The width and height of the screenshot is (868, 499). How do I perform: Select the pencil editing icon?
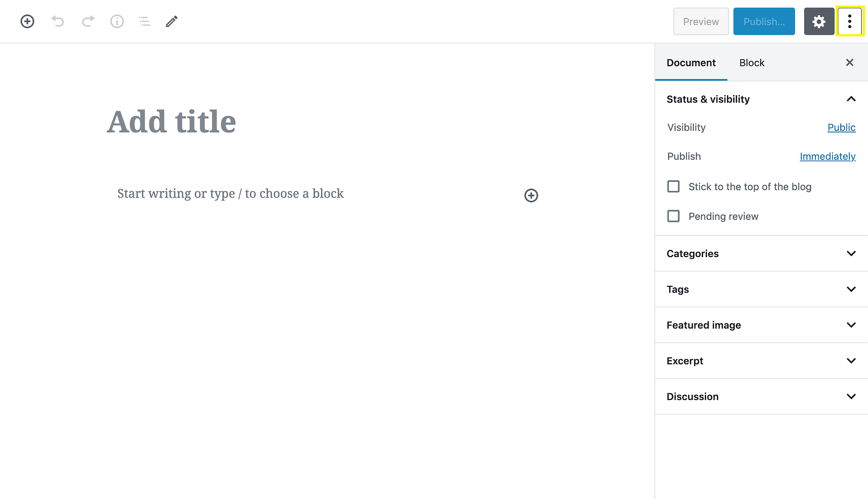(171, 21)
